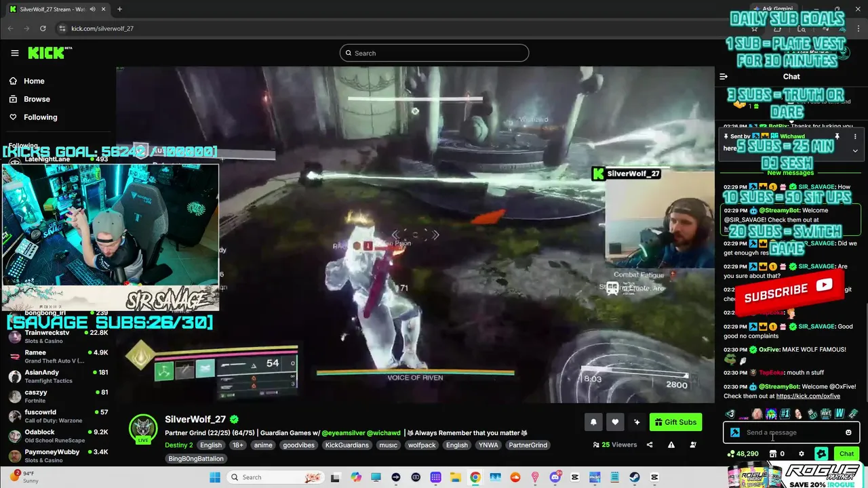Open fuscowrld channel in sidebar
Viewport: 868px width, 488px height.
coord(58,415)
